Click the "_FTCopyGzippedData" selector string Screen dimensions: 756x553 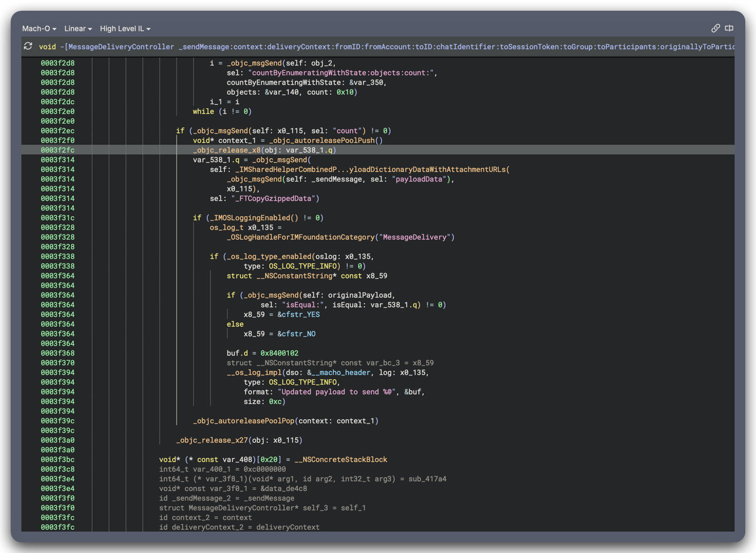[x=275, y=198]
